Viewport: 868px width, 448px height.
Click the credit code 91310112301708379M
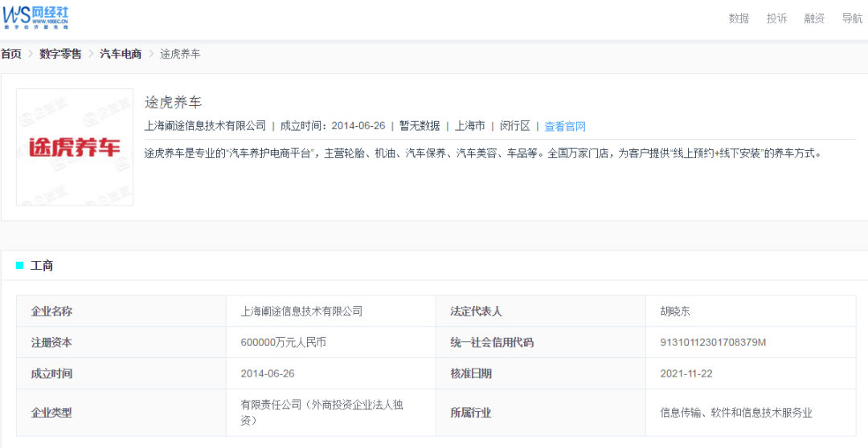click(x=713, y=343)
